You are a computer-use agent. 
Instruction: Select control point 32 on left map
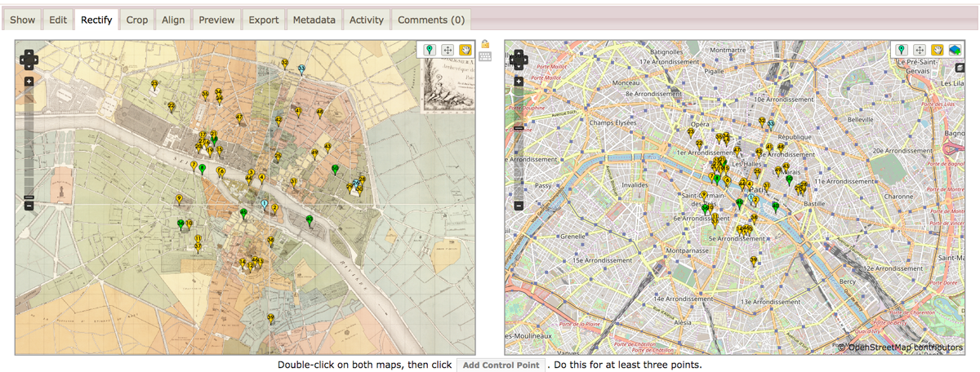(x=285, y=64)
